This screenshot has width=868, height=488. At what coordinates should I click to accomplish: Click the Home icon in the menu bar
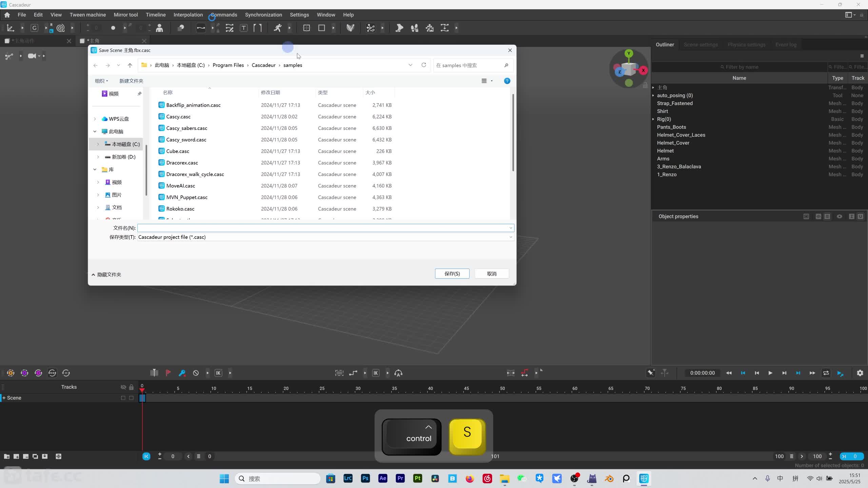pyautogui.click(x=7, y=15)
